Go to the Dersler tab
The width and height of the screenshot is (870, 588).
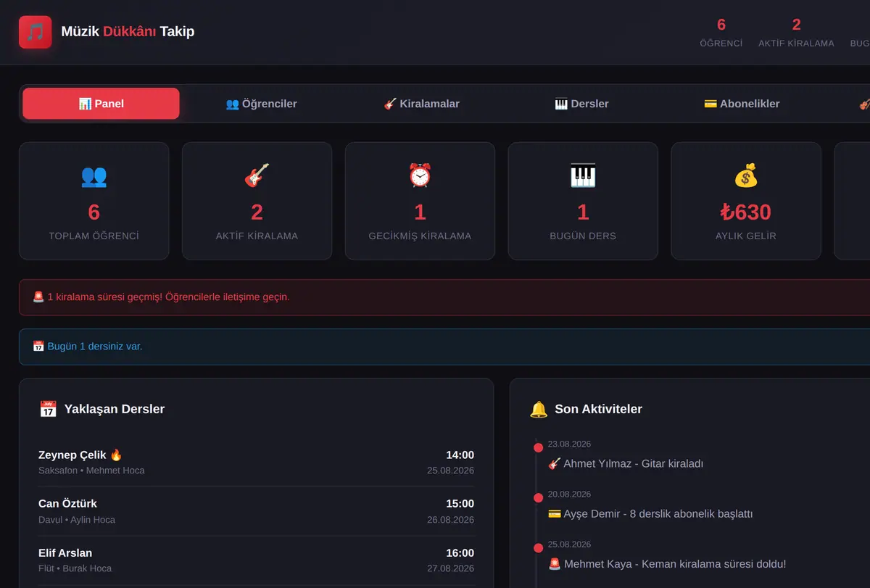coord(581,104)
